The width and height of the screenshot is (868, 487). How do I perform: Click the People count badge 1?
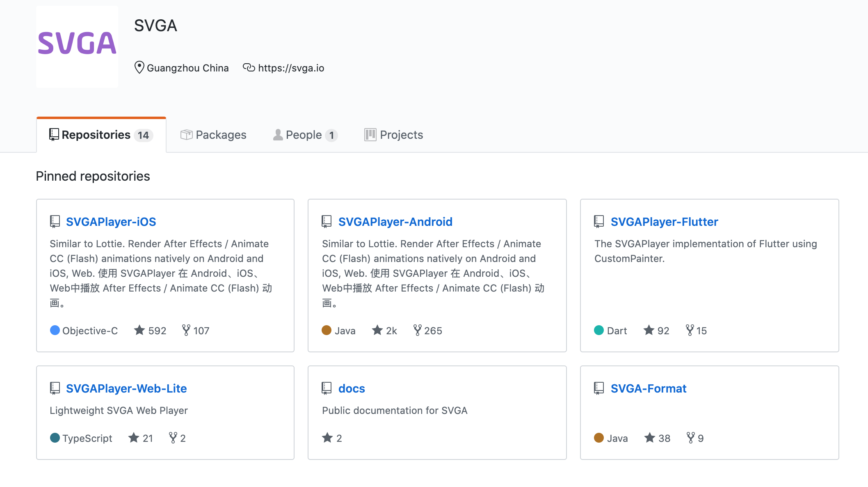(331, 135)
